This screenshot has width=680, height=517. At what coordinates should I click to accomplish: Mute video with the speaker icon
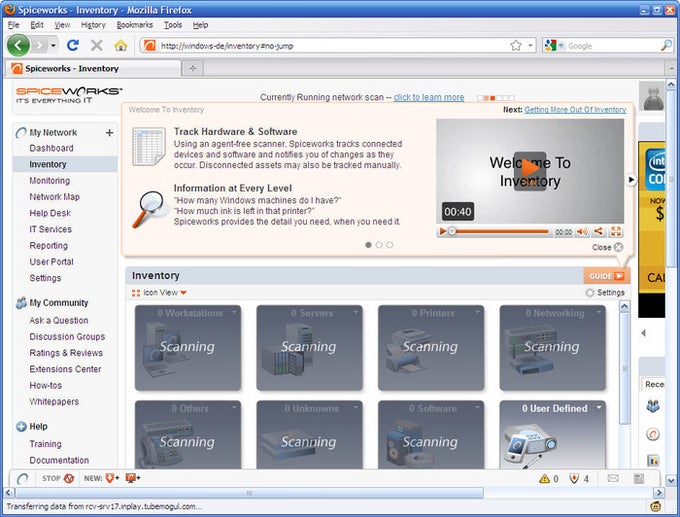click(x=582, y=232)
